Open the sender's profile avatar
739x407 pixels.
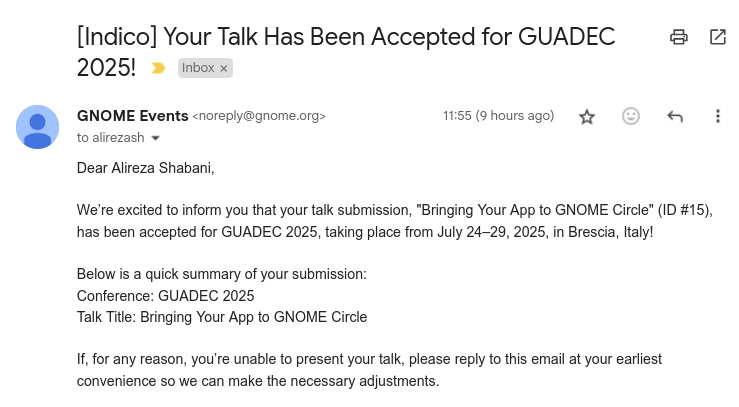(x=37, y=127)
